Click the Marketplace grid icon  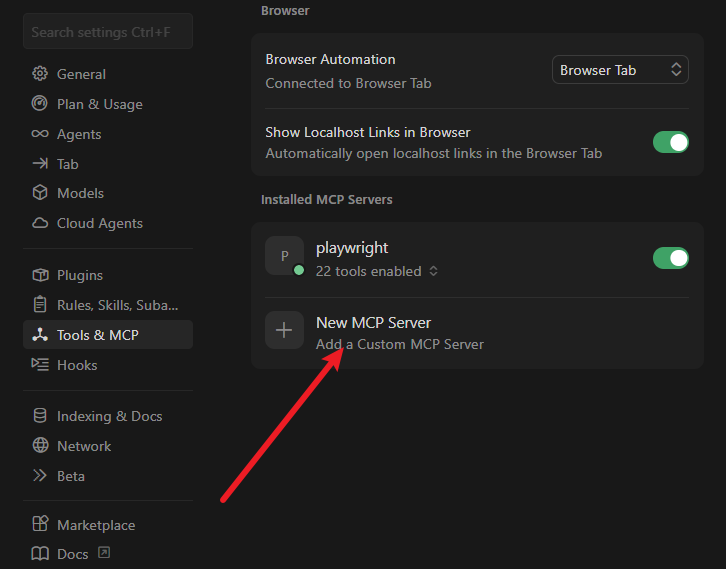pos(40,524)
